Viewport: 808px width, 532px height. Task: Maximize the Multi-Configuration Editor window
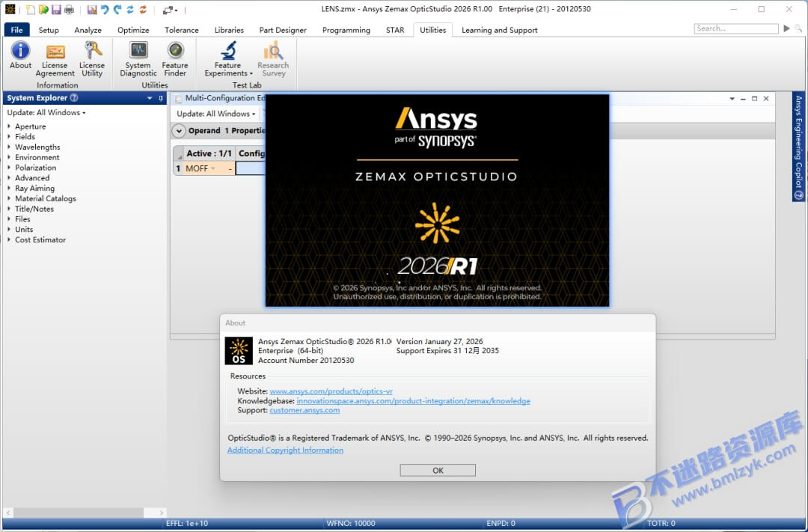754,99
